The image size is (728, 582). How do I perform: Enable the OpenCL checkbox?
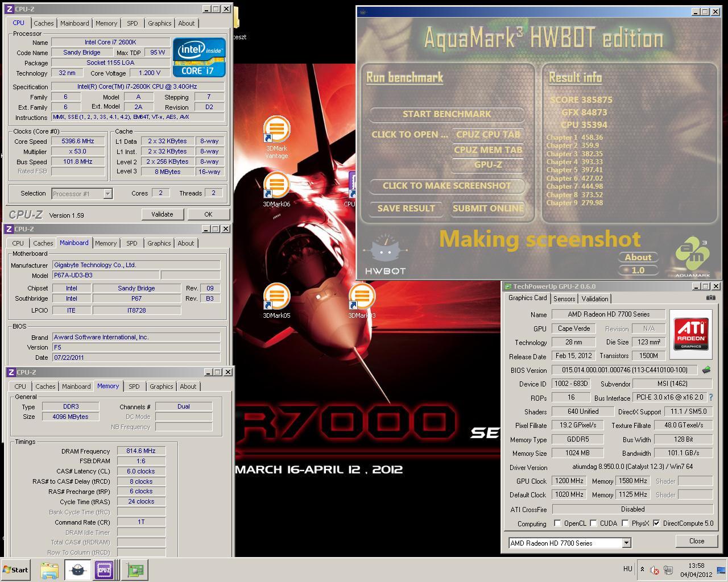click(x=558, y=523)
